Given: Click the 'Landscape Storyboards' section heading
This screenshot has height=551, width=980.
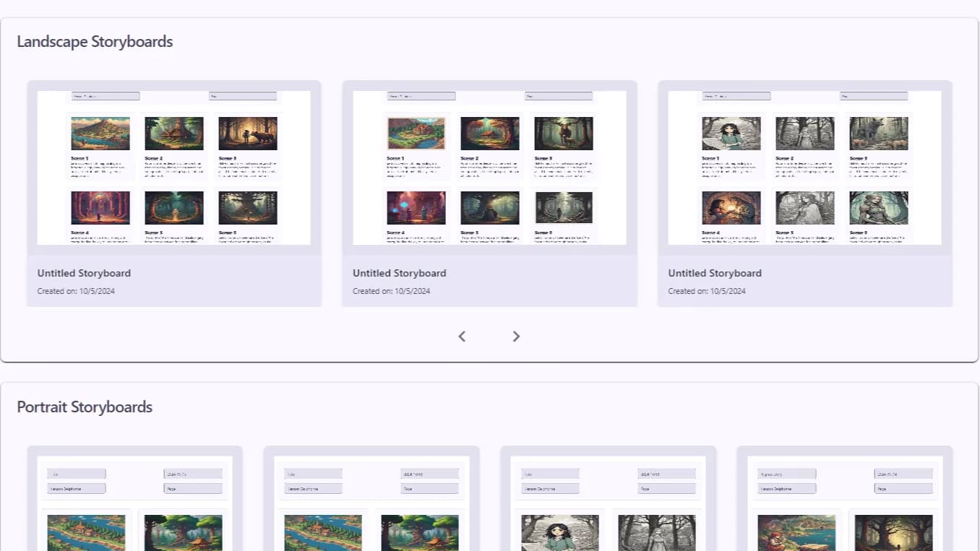Looking at the screenshot, I should point(95,42).
